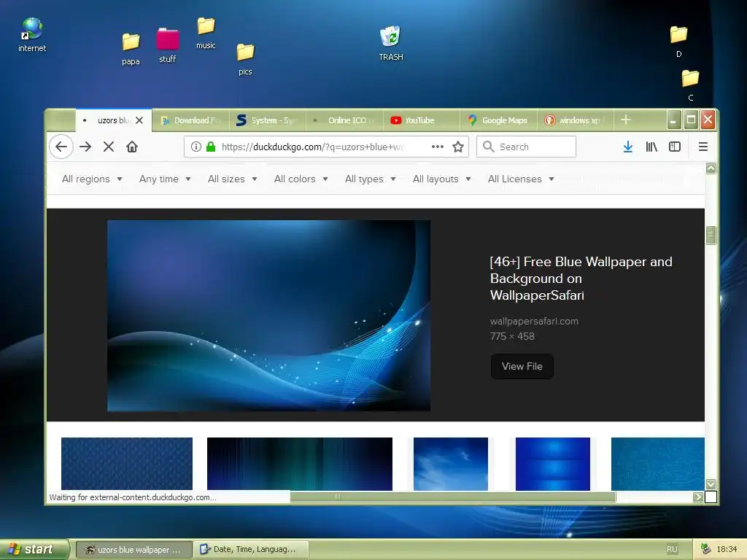Select the D folder on desktop
The image size is (747, 560).
678,41
